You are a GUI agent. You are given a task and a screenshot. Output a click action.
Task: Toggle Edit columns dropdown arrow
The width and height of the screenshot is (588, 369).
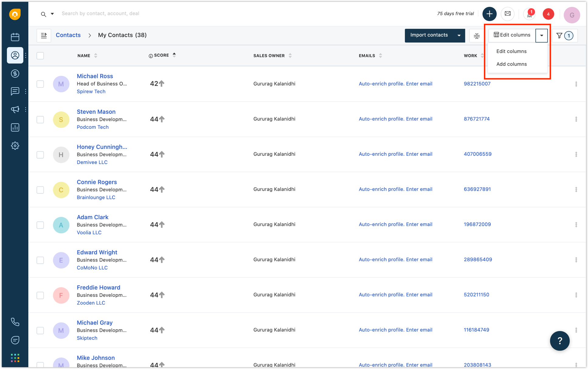coord(541,36)
